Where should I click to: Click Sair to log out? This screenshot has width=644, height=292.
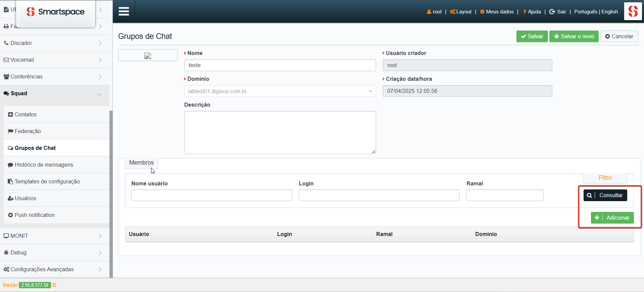coord(557,12)
